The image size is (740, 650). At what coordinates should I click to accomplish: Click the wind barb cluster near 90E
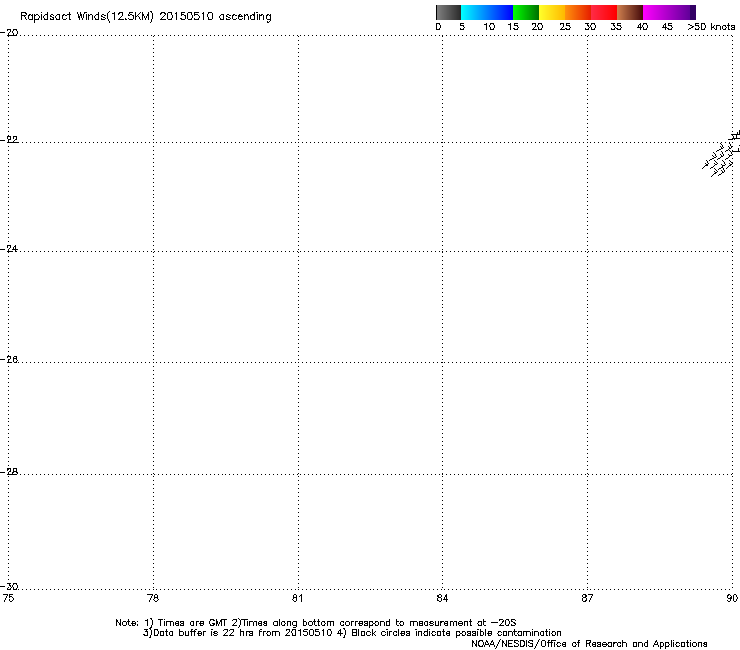(721, 155)
